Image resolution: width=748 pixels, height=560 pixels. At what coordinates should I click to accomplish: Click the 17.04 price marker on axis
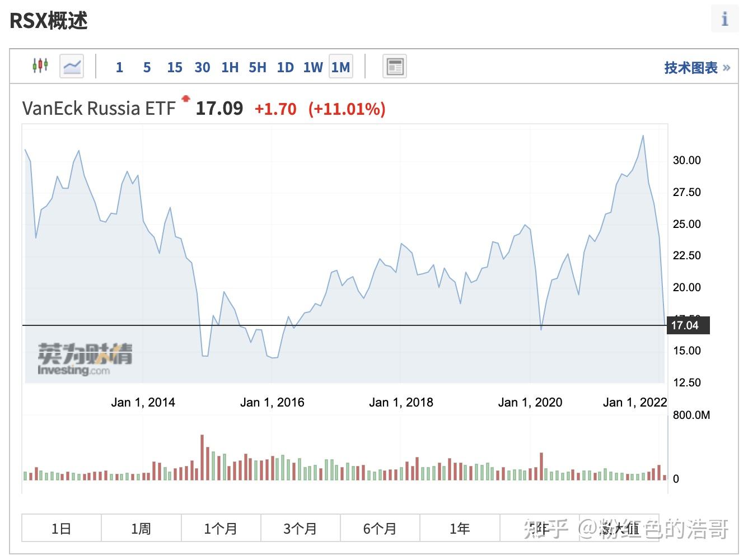686,325
